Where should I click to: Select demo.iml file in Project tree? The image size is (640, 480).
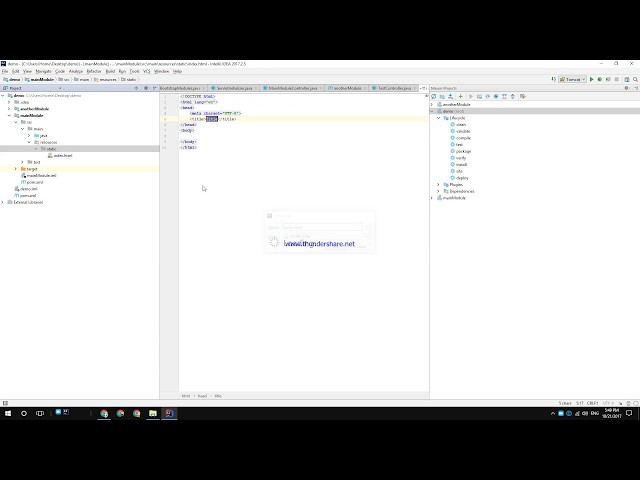[x=26, y=189]
